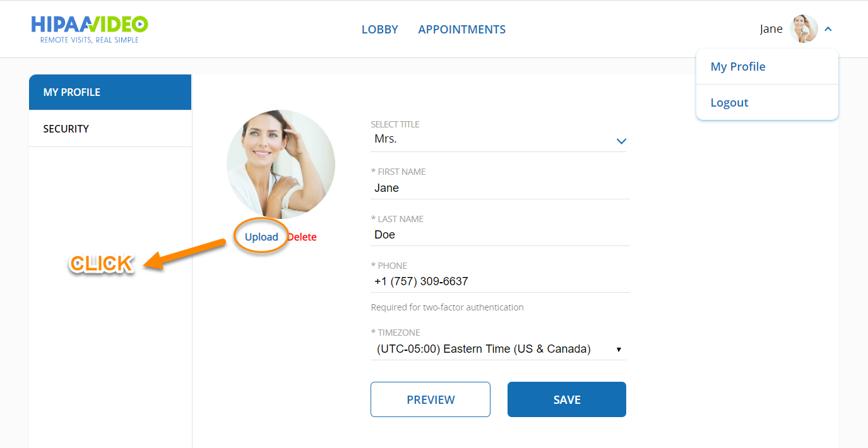Open the Select Title dropdown arrow

click(621, 141)
